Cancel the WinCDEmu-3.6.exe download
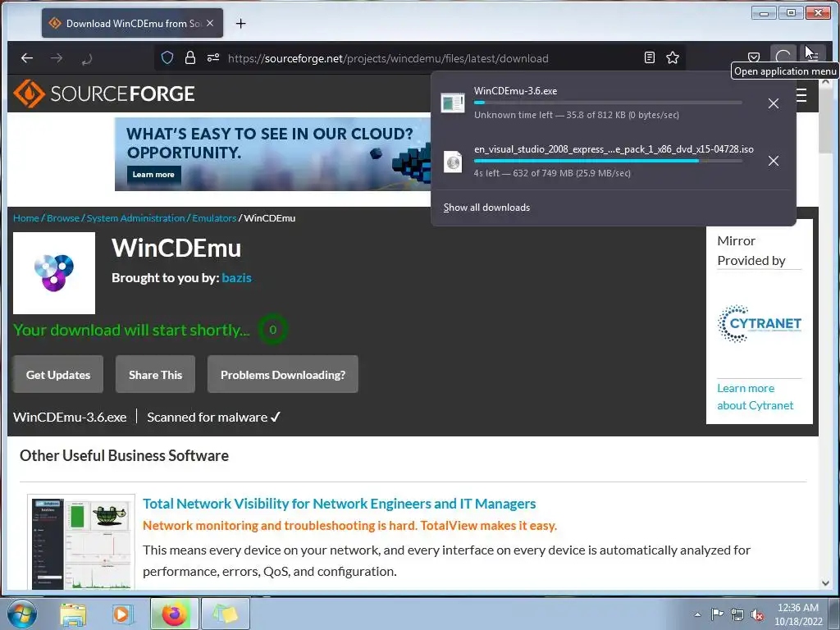This screenshot has height=630, width=840. click(x=773, y=103)
